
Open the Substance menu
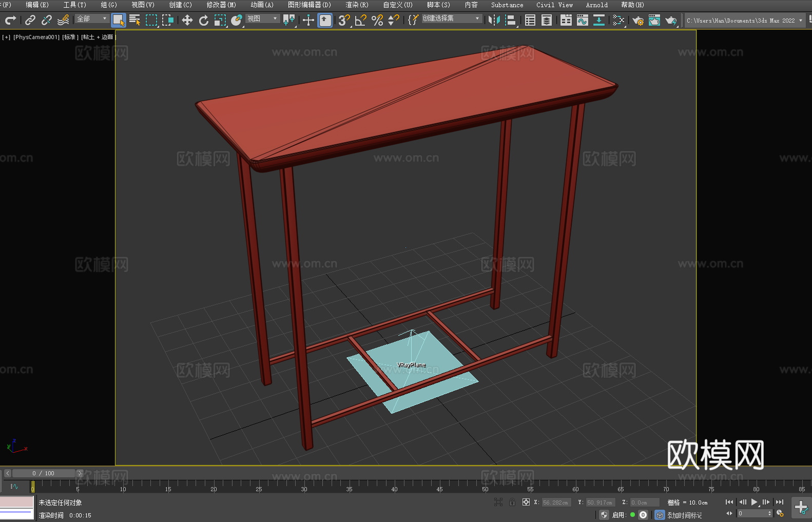pos(507,5)
